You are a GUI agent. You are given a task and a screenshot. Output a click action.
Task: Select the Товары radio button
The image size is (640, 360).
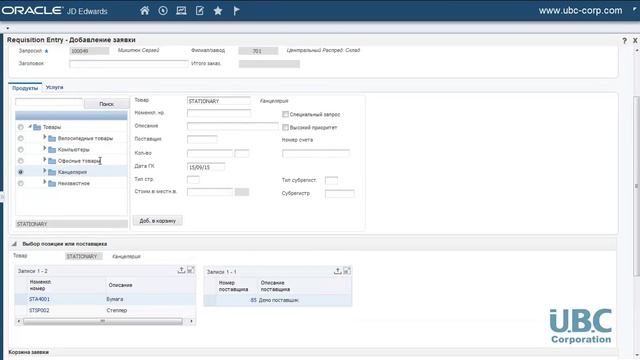point(20,127)
